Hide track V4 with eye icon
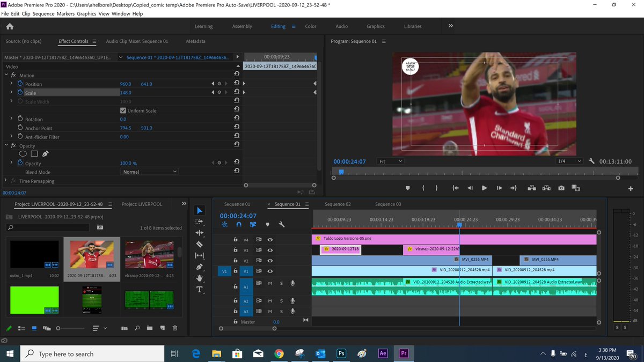Viewport: 644px width, 362px height. pyautogui.click(x=270, y=240)
